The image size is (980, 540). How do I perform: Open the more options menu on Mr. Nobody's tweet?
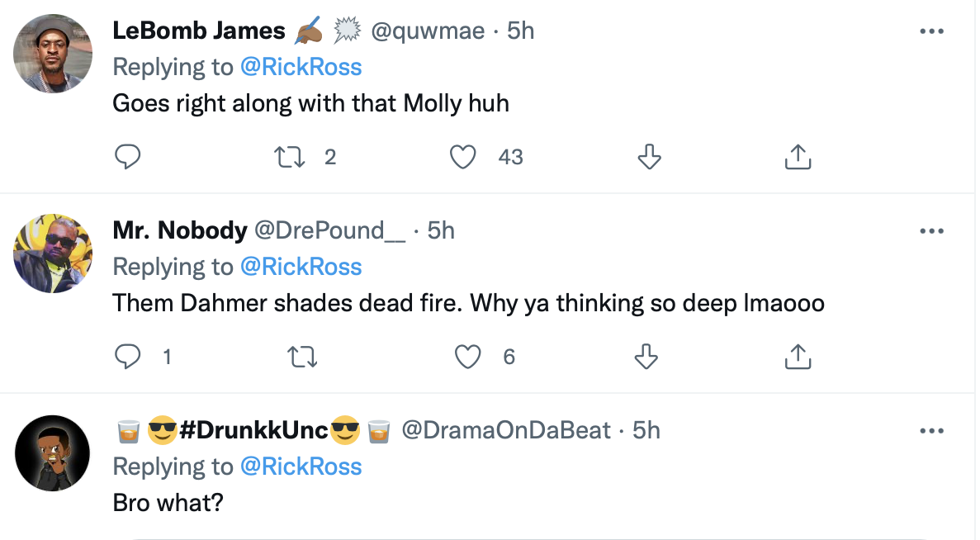932,230
